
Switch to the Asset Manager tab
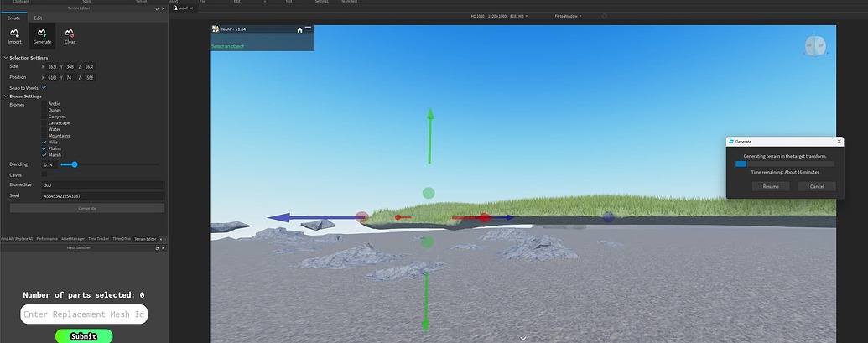click(73, 239)
